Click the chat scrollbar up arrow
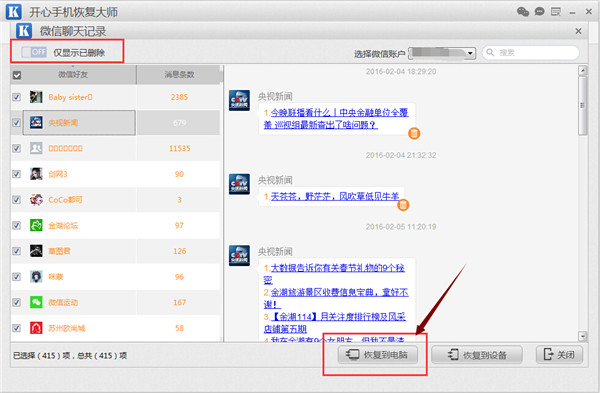This screenshot has height=393, width=600. click(582, 70)
